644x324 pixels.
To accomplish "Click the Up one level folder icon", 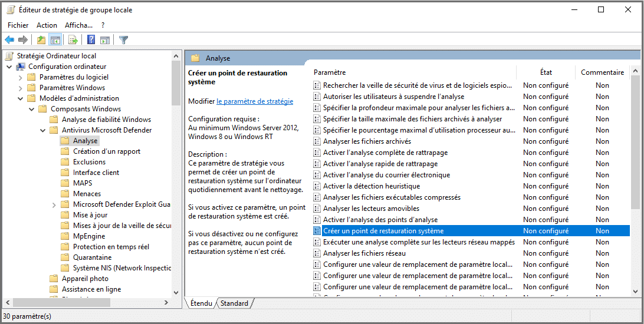I will coord(41,40).
